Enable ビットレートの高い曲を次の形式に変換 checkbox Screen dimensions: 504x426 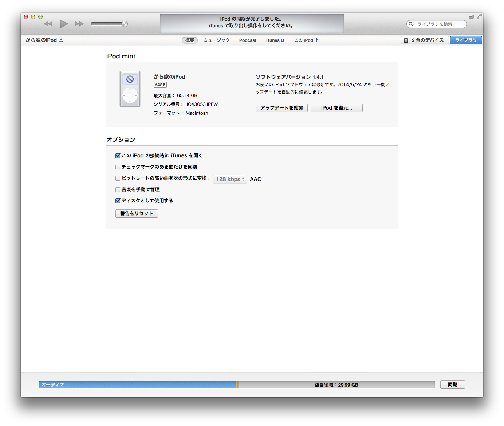click(118, 178)
